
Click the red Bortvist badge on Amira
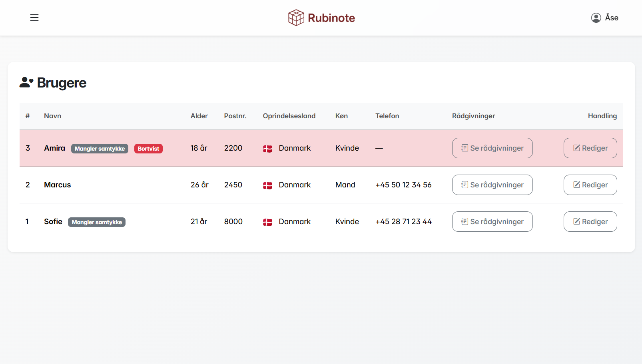click(x=148, y=149)
